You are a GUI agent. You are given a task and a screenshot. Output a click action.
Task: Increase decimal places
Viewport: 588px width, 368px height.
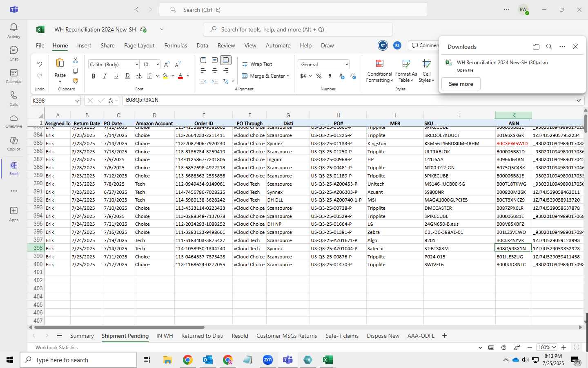tap(342, 76)
